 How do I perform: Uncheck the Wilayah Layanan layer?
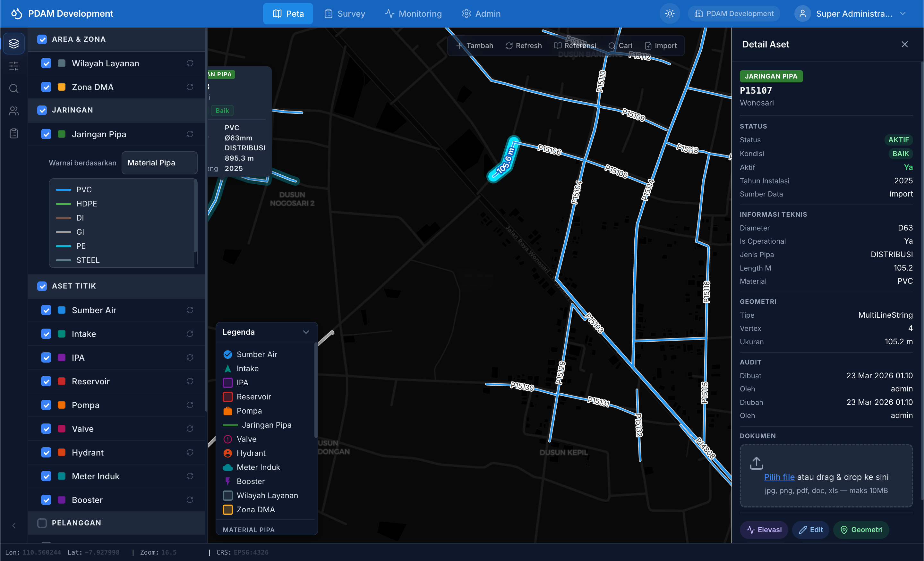point(46,63)
